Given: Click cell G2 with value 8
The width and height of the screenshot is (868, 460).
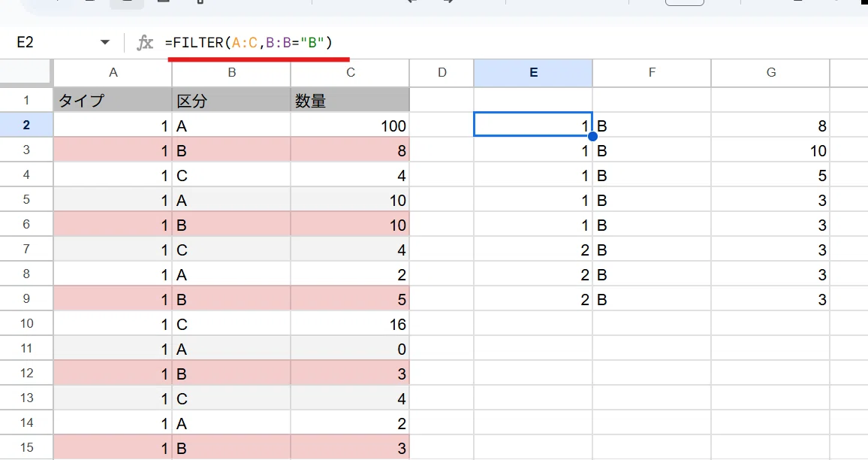Looking at the screenshot, I should point(770,126).
